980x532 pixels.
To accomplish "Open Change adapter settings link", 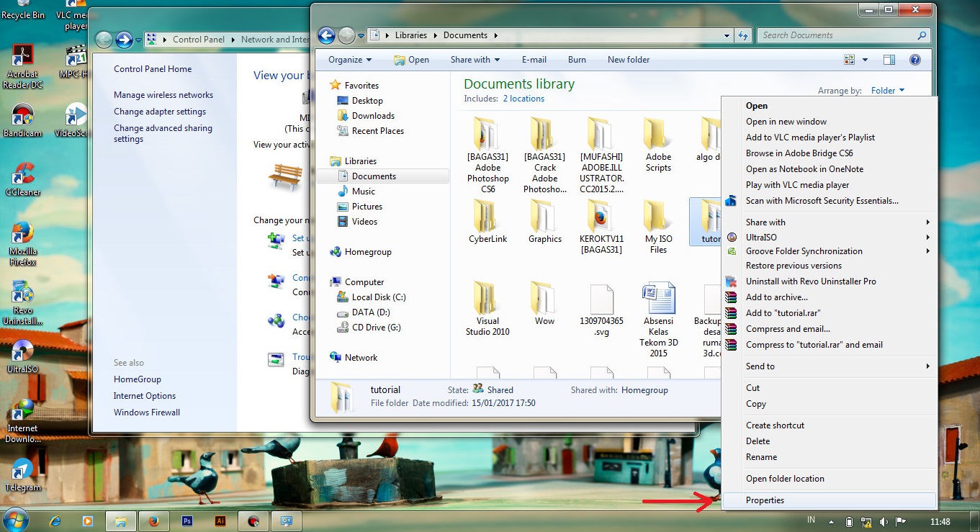I will 160,112.
